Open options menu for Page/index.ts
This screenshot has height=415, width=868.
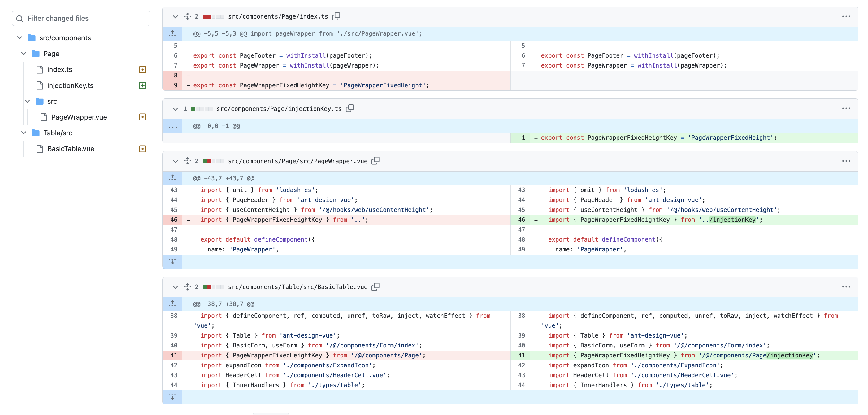846,16
